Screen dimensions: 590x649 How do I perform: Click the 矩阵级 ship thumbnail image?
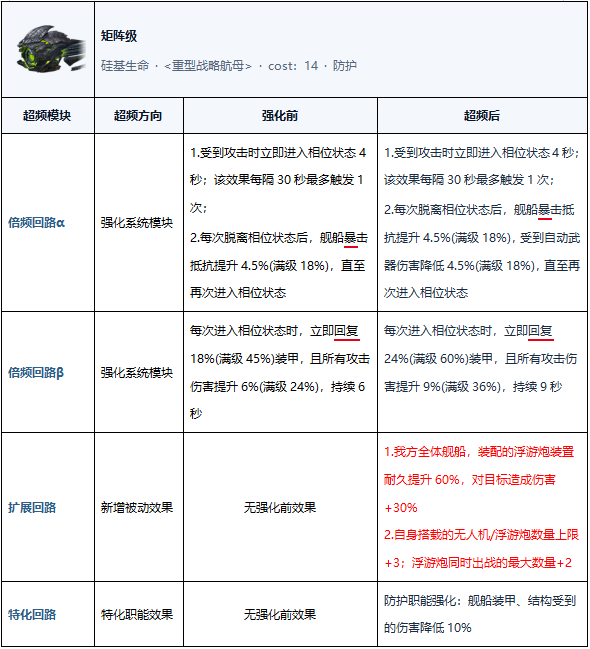point(51,49)
